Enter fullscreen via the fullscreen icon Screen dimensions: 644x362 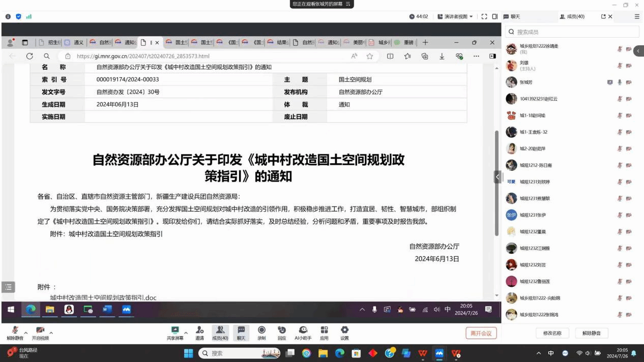pos(484,17)
